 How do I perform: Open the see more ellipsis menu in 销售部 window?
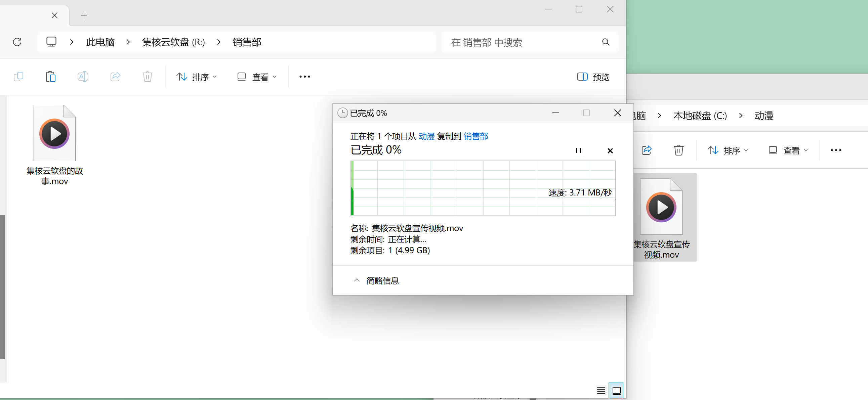[304, 77]
